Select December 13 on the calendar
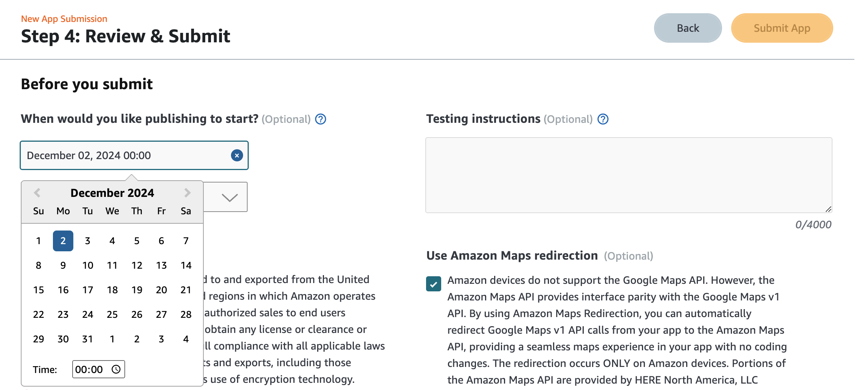This screenshot has height=390, width=868. click(161, 265)
